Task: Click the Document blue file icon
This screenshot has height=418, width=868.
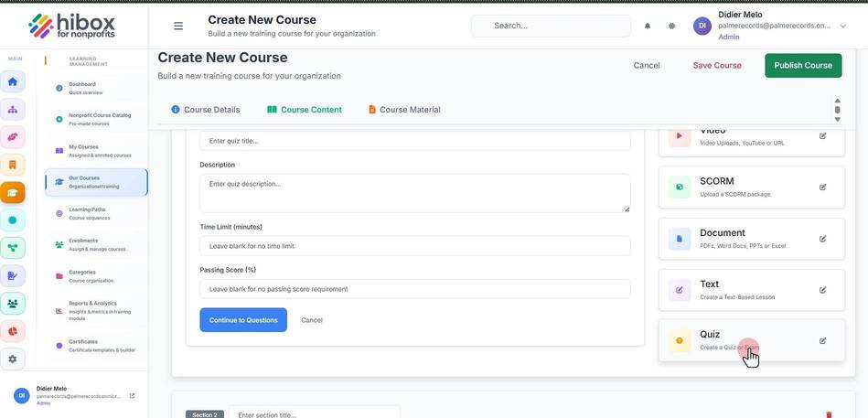Action: click(x=680, y=239)
